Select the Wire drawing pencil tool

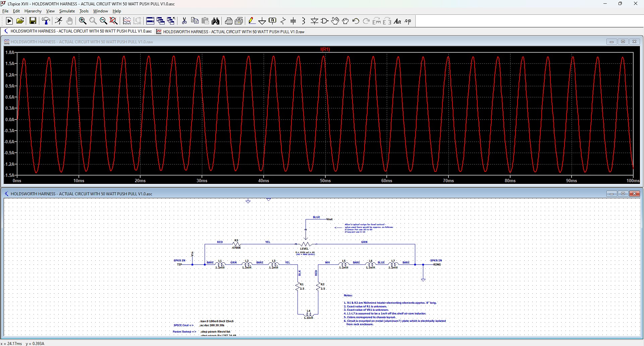coord(252,21)
